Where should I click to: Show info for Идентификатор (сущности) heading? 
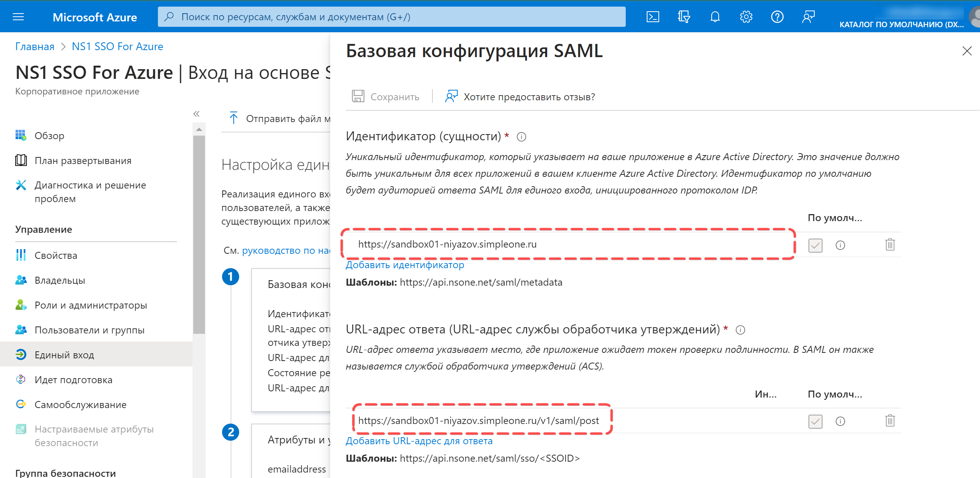point(521,137)
